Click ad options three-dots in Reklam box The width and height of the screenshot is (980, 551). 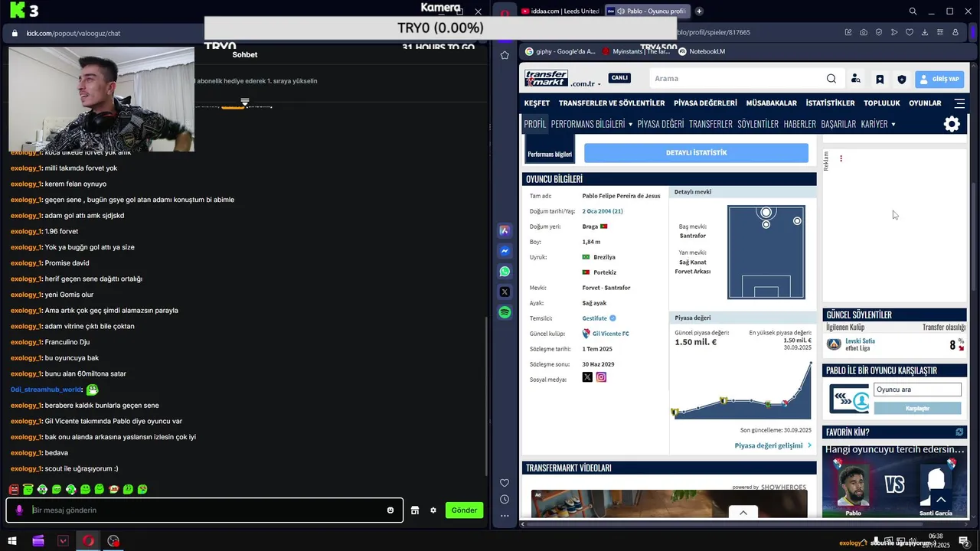pos(841,159)
